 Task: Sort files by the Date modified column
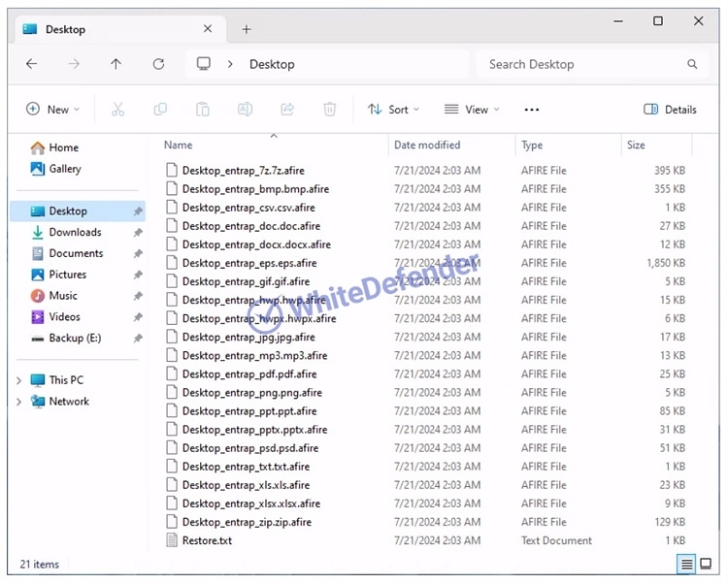[x=427, y=145]
